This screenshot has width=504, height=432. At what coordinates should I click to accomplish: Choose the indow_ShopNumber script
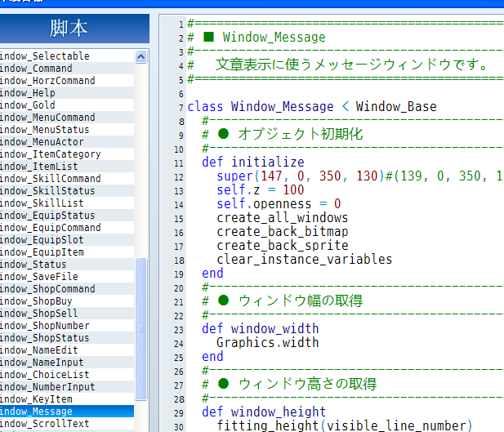[67, 325]
